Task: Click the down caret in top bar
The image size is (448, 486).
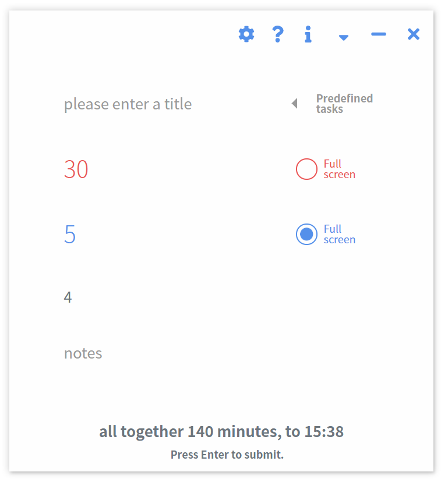Action: 344,37
